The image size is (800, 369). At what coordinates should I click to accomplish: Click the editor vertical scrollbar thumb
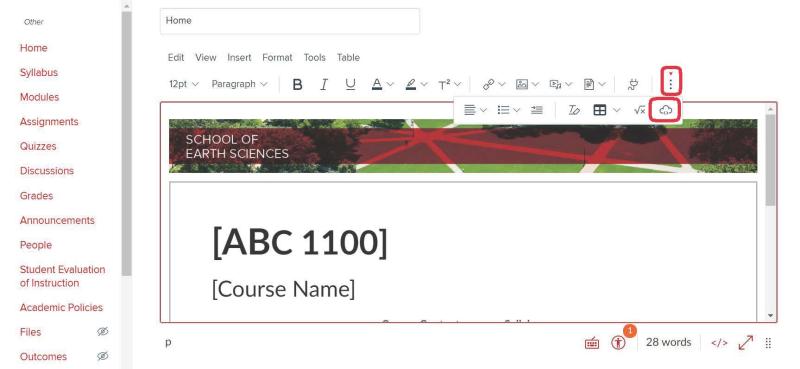tap(770, 160)
